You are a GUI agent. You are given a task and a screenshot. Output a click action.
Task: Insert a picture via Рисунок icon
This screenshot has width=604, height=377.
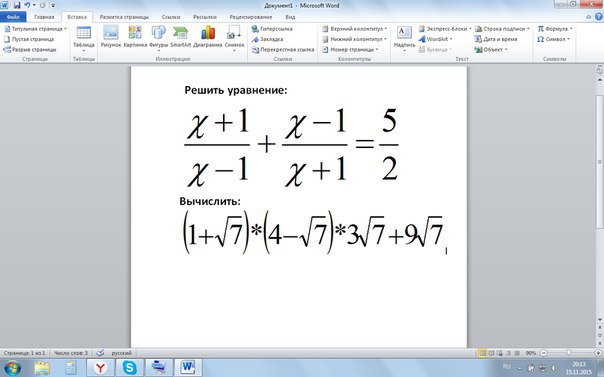[x=111, y=37]
